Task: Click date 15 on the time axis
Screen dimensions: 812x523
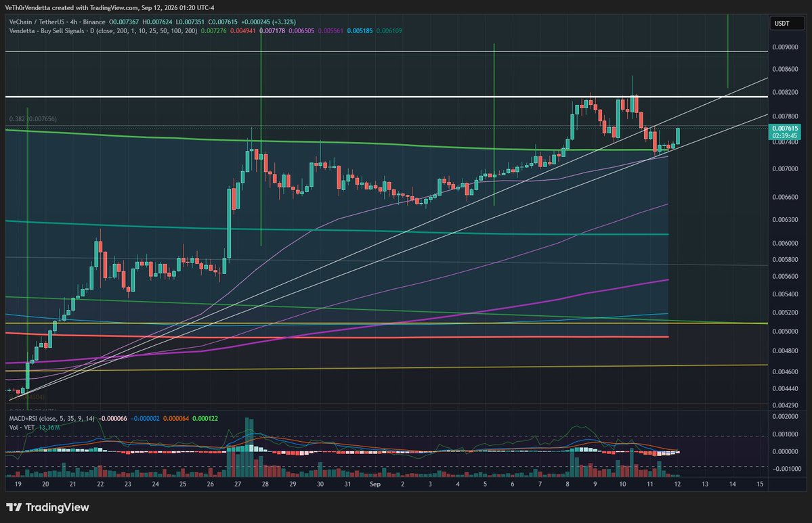Action: [760, 484]
